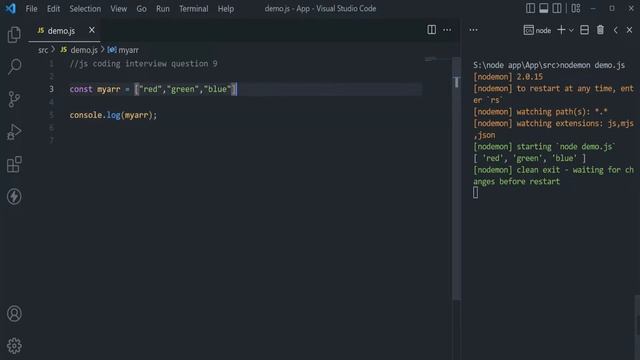Click the const keyword on line 3
This screenshot has height=360, width=640.
[x=81, y=89]
